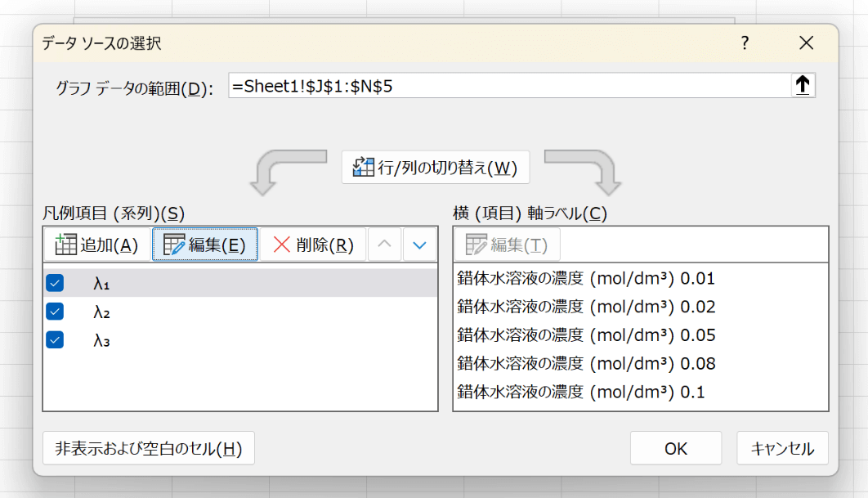
Task: Close the Select Data Source dialog
Action: 806,44
